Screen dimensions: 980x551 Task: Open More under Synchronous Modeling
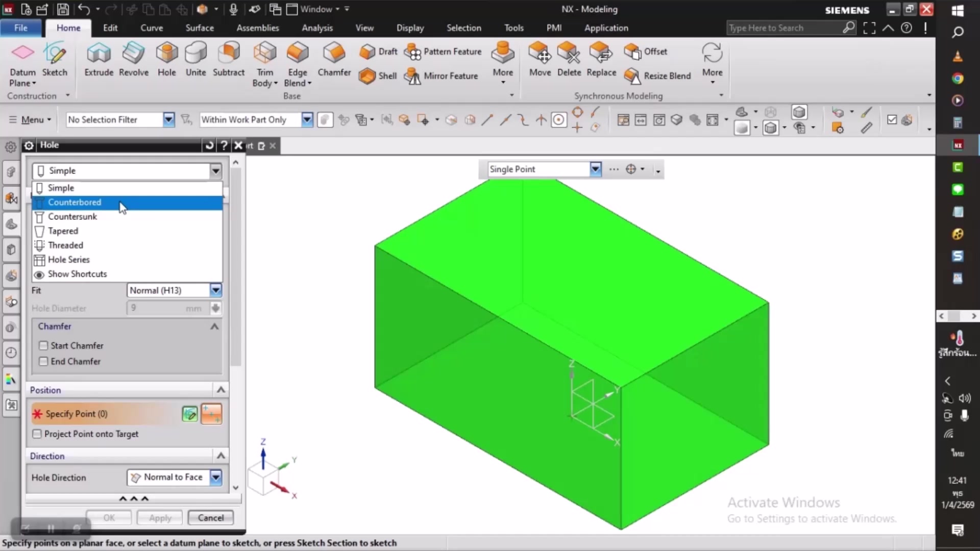point(712,62)
